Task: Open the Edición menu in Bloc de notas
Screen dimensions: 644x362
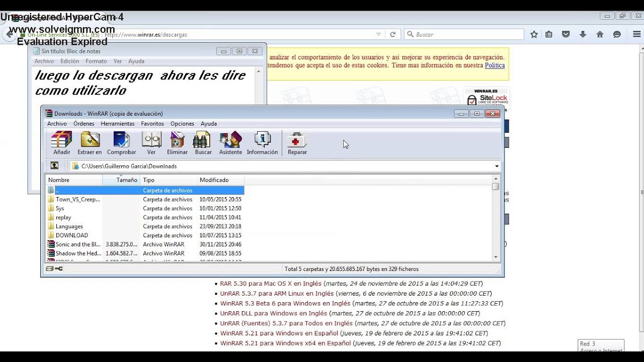Action: click(x=70, y=61)
